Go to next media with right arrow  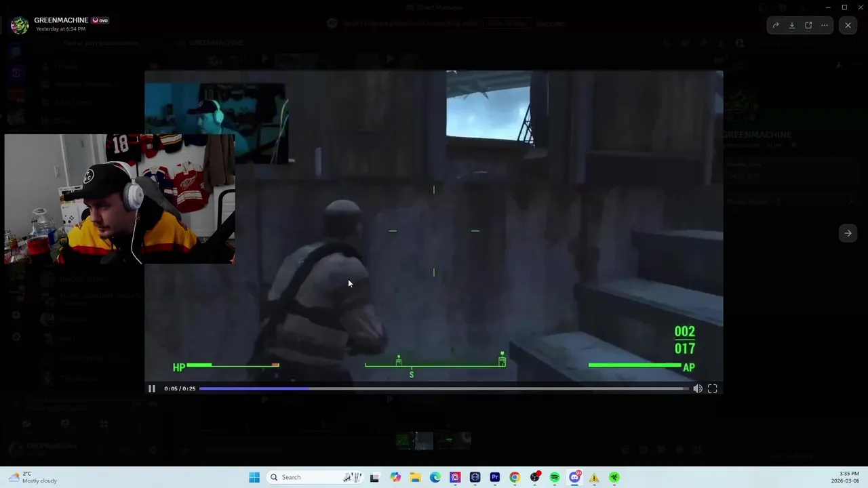click(x=848, y=233)
